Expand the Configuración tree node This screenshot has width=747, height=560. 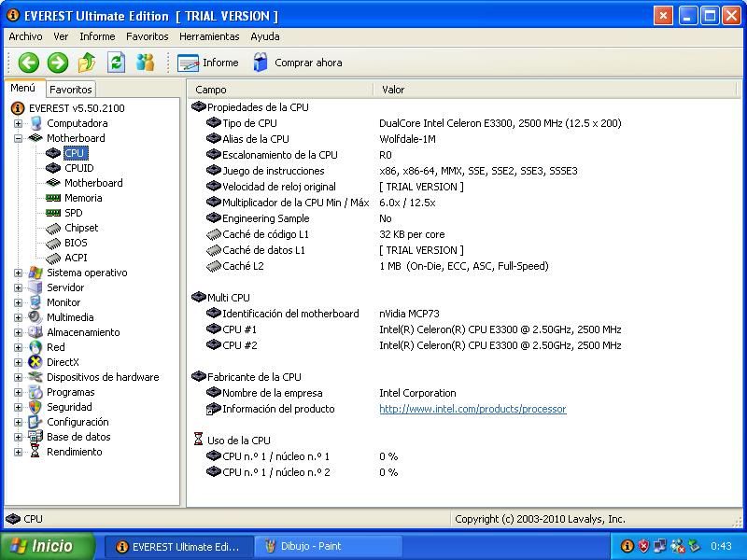[x=18, y=423]
